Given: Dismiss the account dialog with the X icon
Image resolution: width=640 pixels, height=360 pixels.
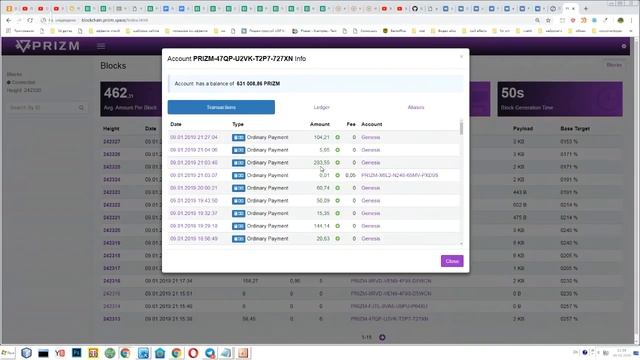Looking at the screenshot, I should coord(461,56).
